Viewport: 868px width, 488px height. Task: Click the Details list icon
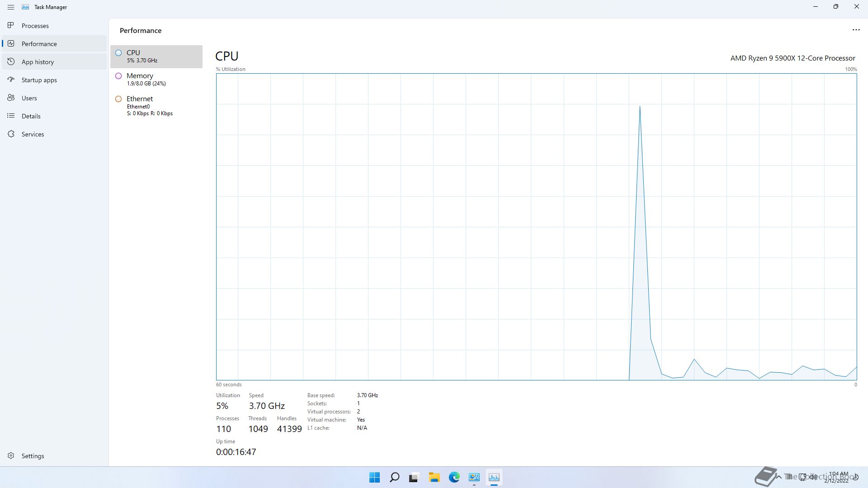click(x=11, y=116)
